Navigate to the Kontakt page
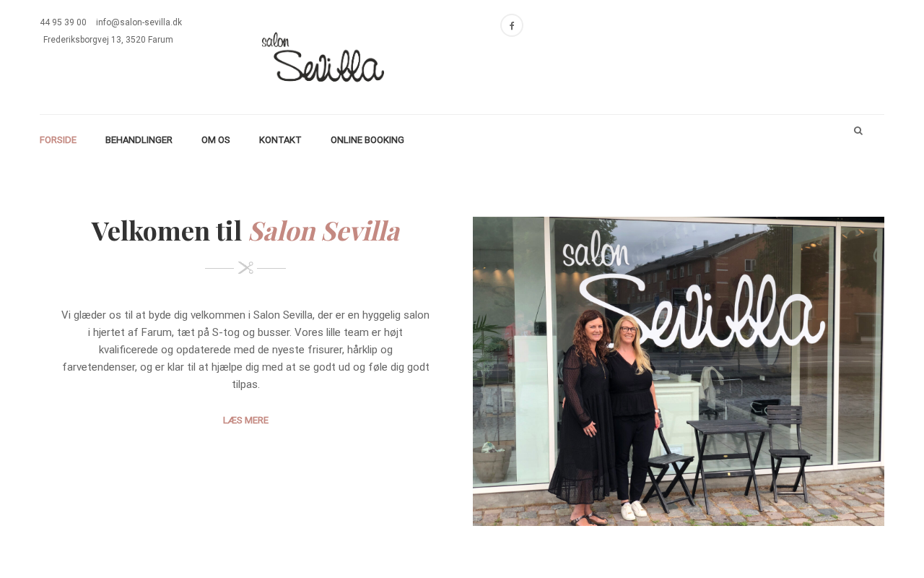 pyautogui.click(x=280, y=140)
